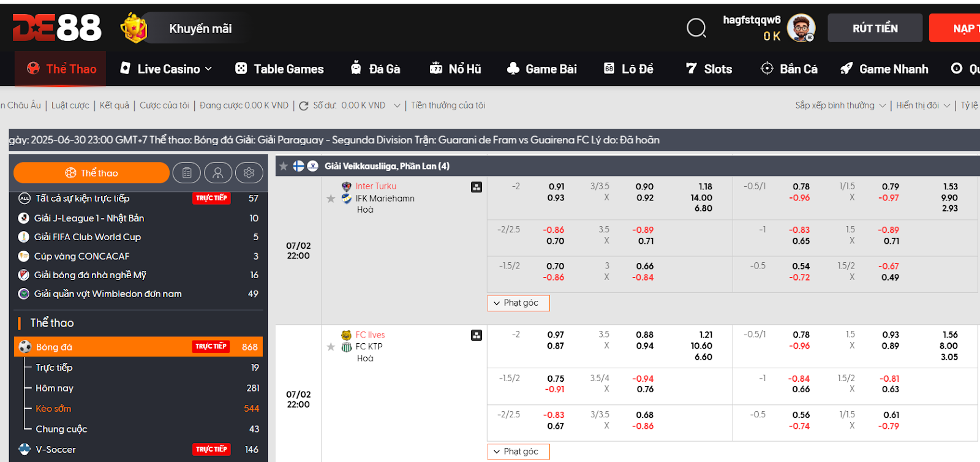
Task: Favorite the FC Ilves match star
Action: click(x=331, y=347)
